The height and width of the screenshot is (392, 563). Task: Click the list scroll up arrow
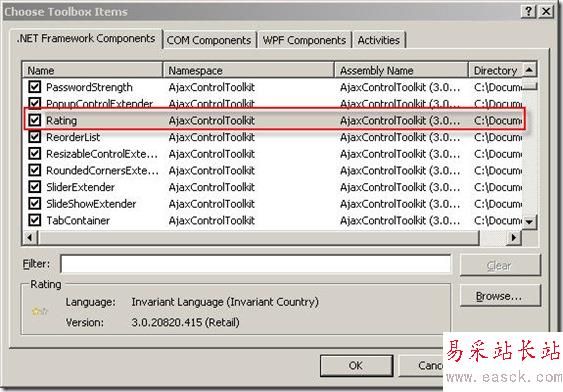[x=530, y=70]
